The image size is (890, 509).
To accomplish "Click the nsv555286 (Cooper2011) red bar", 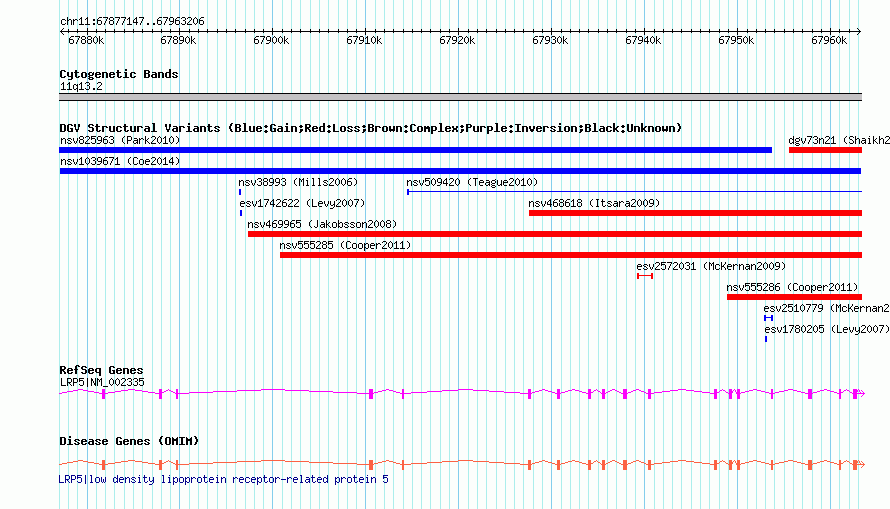I will 795,297.
